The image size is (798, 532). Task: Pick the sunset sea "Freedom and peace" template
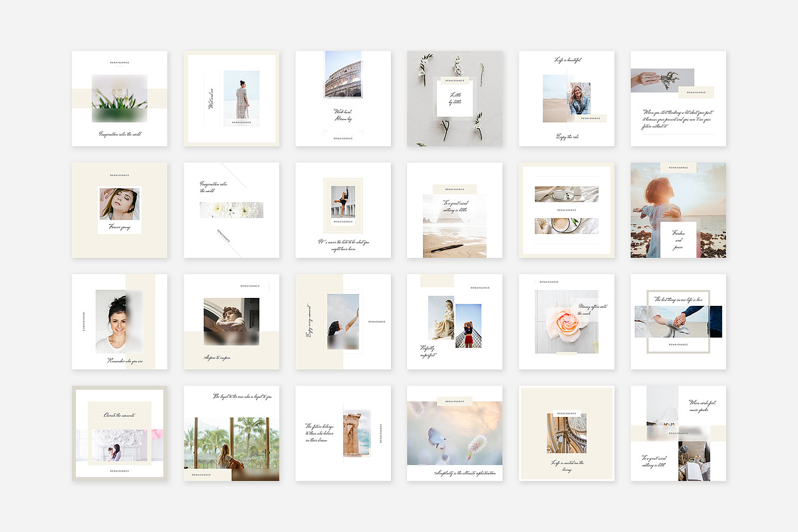point(678,210)
